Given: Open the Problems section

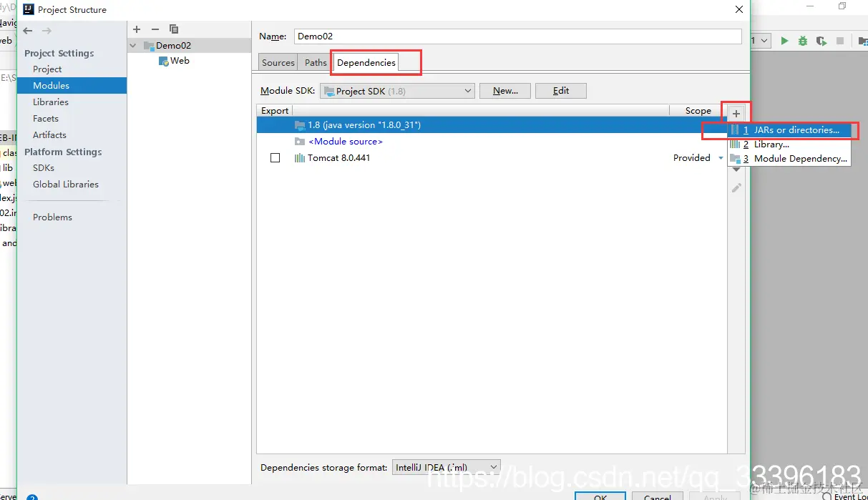Looking at the screenshot, I should pyautogui.click(x=52, y=217).
